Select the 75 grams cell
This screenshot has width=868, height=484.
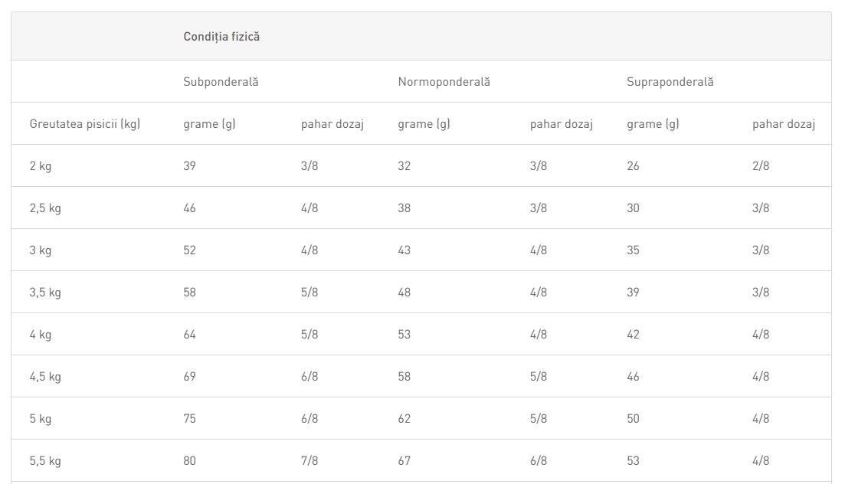tap(190, 418)
